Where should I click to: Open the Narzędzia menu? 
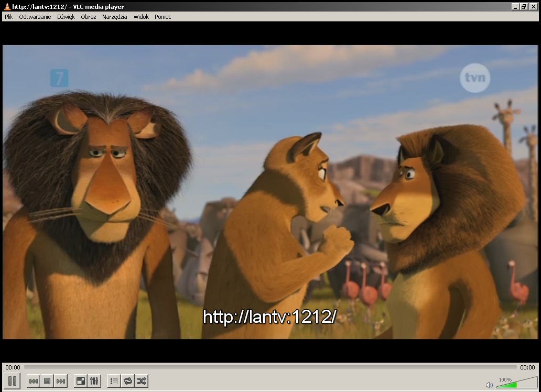coord(115,17)
